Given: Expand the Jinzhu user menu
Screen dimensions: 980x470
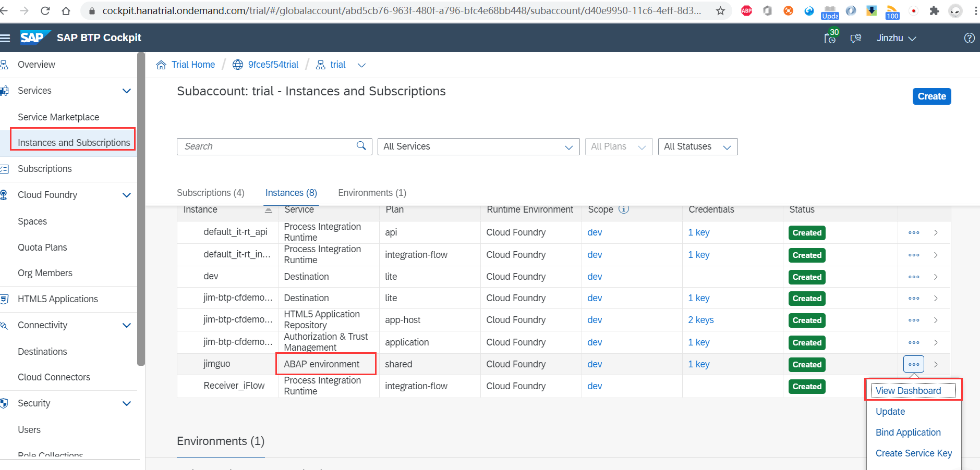Looking at the screenshot, I should pos(896,38).
